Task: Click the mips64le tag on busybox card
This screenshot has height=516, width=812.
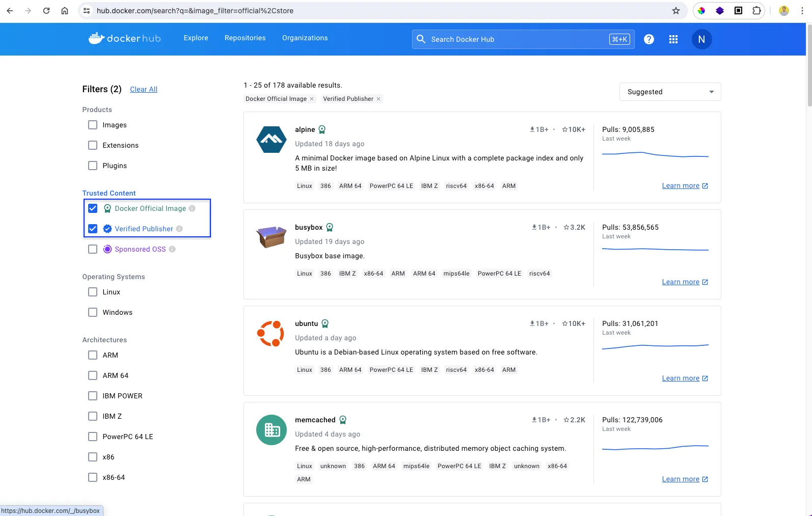Action: 456,274
